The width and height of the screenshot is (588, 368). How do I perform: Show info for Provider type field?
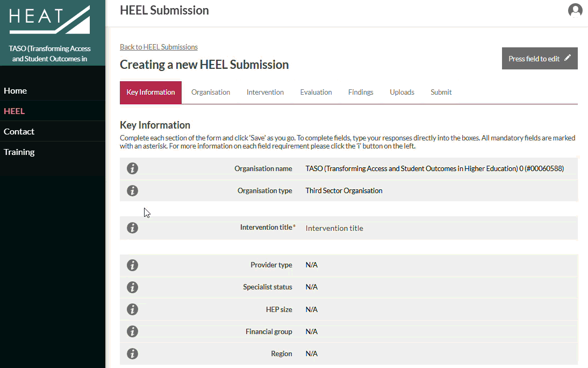click(x=132, y=265)
